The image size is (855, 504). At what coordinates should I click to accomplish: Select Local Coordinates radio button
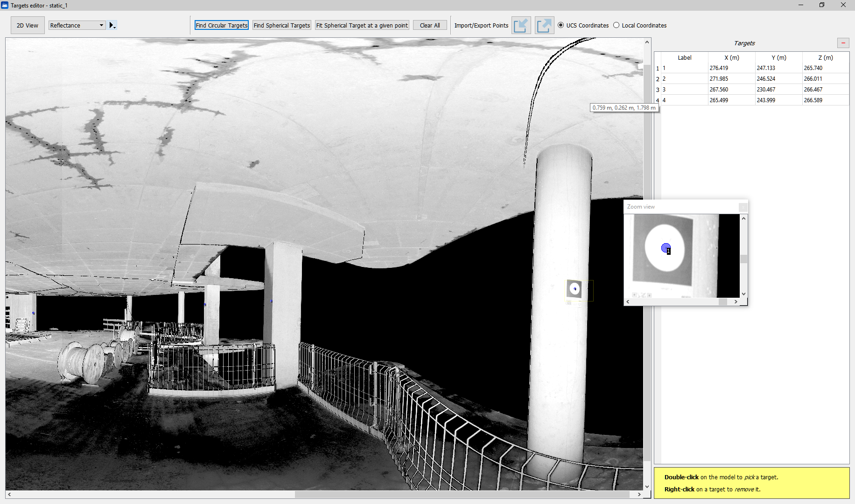pos(616,25)
